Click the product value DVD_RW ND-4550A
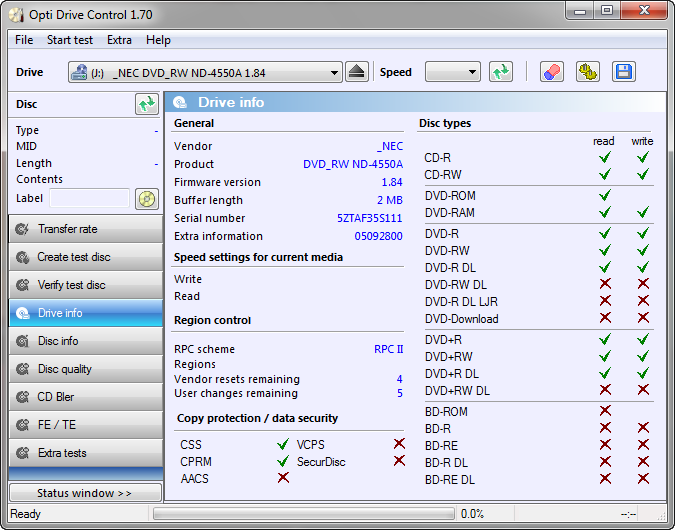Viewport: 675px width, 530px height. point(353,164)
